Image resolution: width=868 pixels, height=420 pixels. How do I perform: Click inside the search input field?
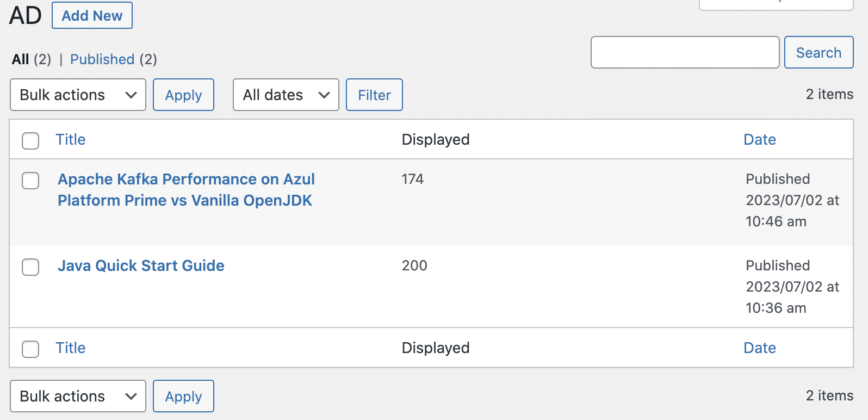coord(685,53)
